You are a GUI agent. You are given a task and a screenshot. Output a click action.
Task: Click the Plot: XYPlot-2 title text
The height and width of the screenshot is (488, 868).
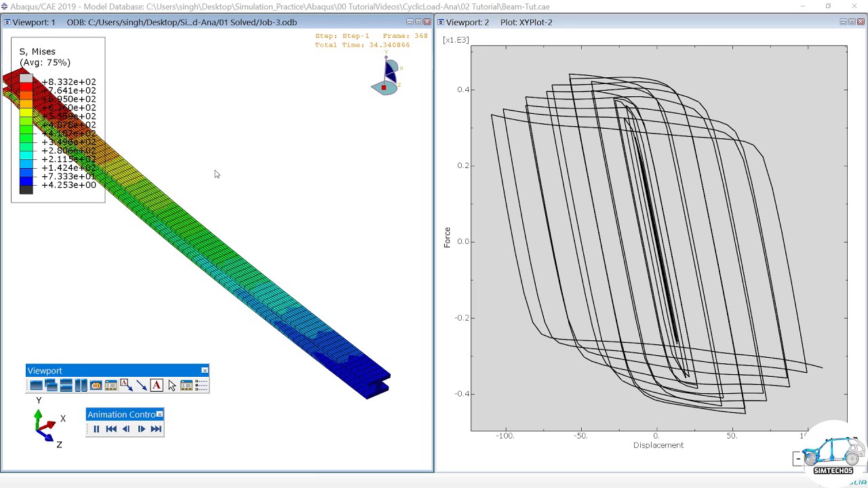point(526,22)
